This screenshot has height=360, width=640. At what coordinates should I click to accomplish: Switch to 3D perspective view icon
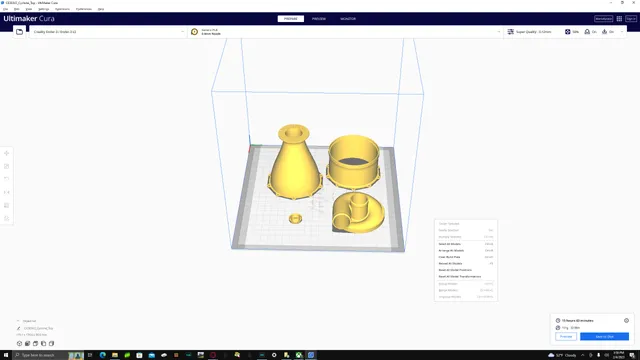19,344
